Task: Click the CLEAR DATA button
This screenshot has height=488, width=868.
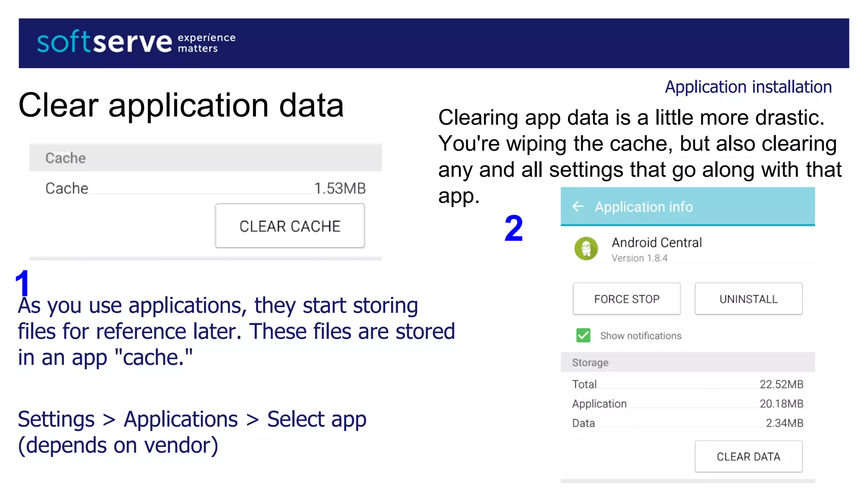Action: [748, 456]
